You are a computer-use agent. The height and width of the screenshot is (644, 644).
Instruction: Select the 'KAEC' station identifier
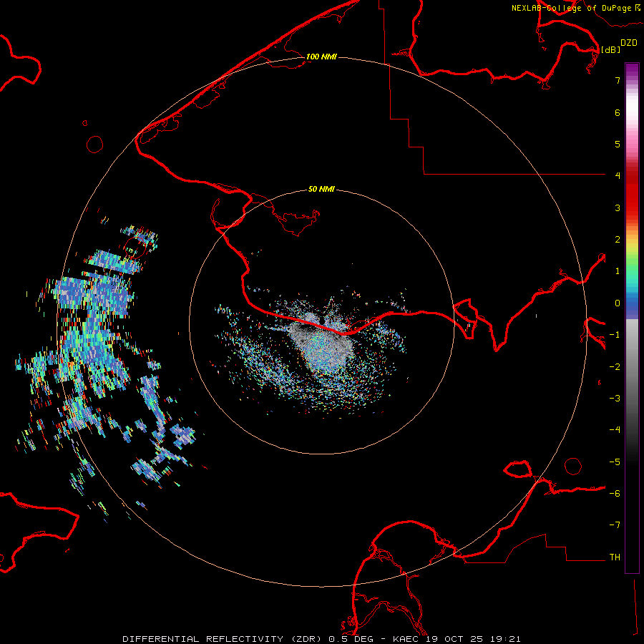(407, 639)
